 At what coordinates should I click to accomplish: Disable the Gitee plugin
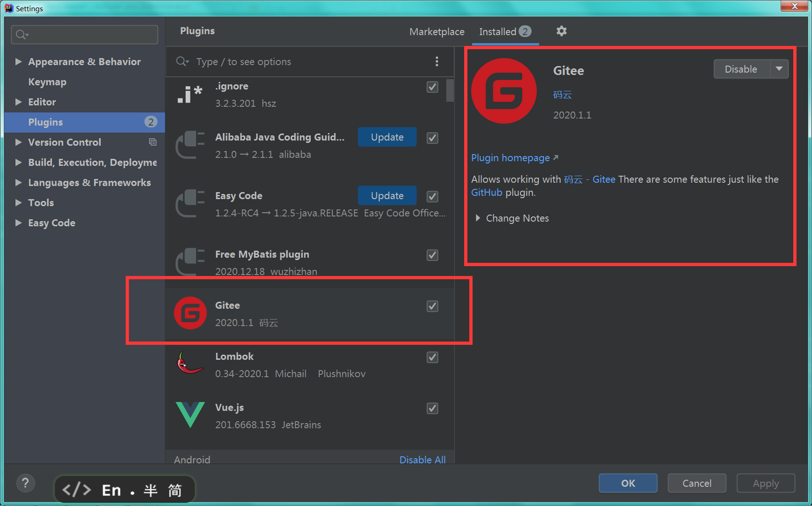pos(741,69)
